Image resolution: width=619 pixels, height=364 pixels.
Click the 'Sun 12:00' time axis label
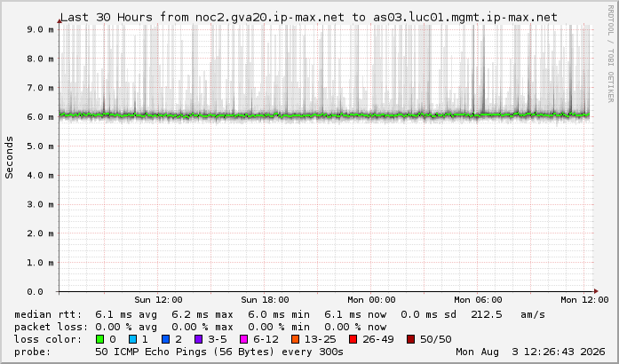158,300
